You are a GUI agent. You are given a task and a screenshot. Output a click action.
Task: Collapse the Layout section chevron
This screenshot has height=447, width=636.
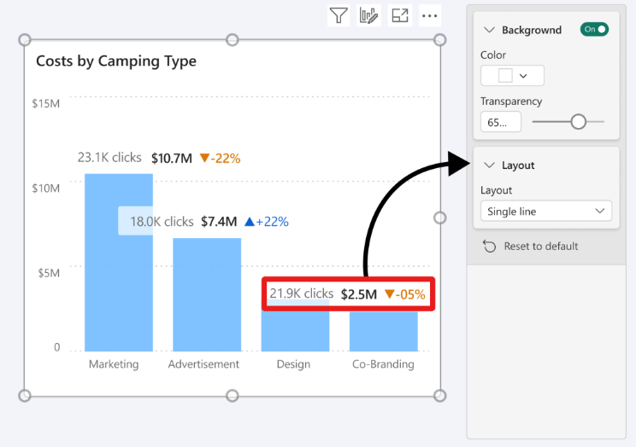pos(489,165)
